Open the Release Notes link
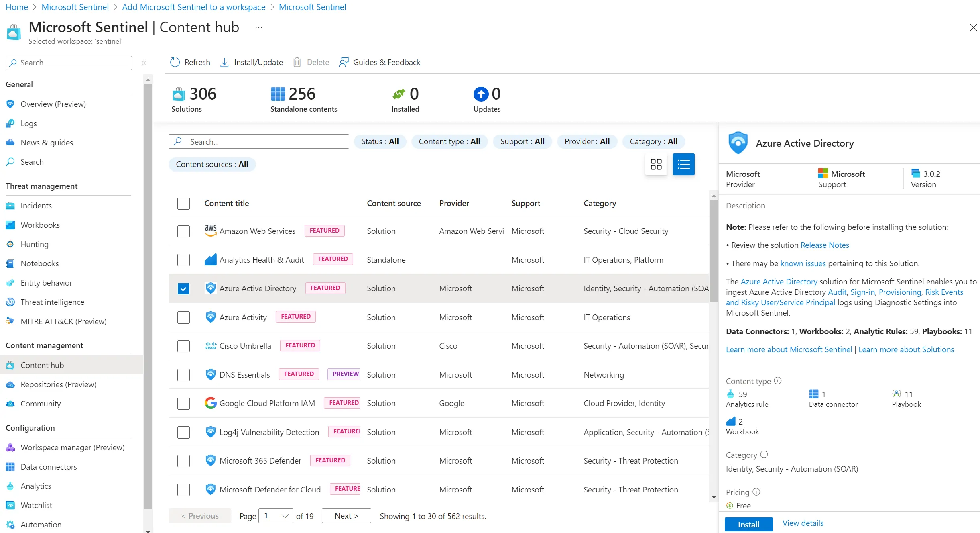 point(824,245)
